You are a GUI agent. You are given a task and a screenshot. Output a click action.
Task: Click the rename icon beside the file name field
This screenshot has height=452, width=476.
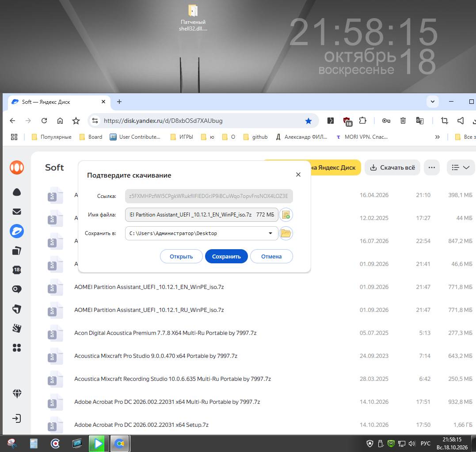[x=286, y=215]
